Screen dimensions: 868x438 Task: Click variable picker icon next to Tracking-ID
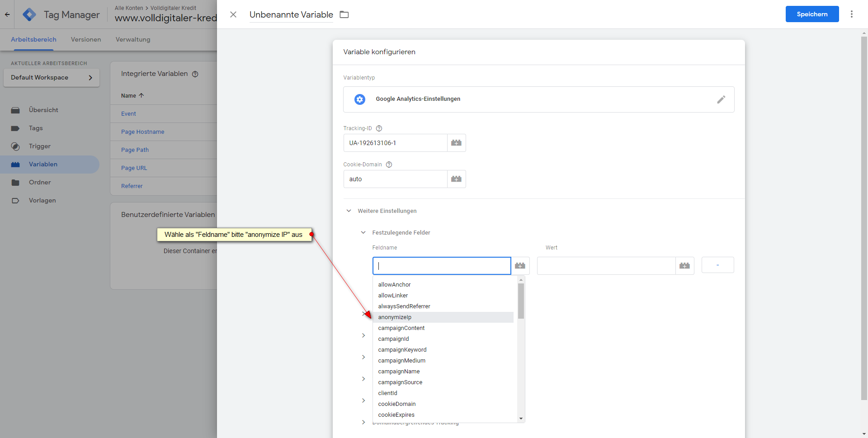(x=456, y=143)
